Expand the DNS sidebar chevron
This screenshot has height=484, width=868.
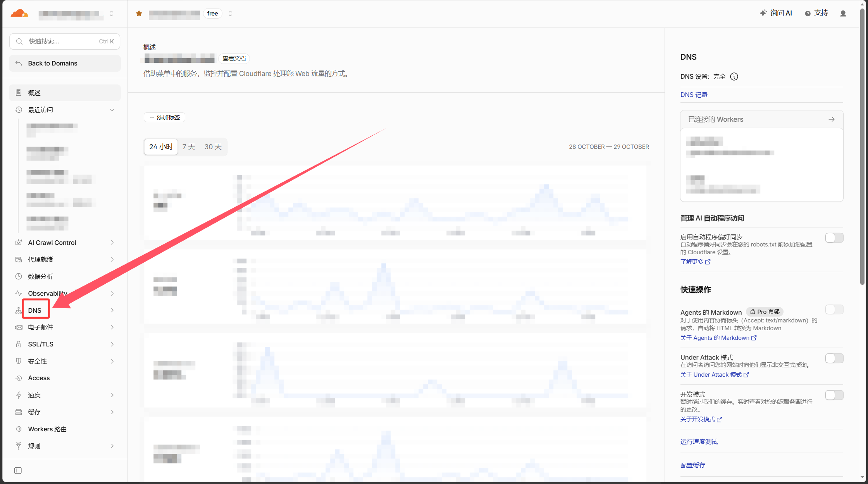(112, 310)
